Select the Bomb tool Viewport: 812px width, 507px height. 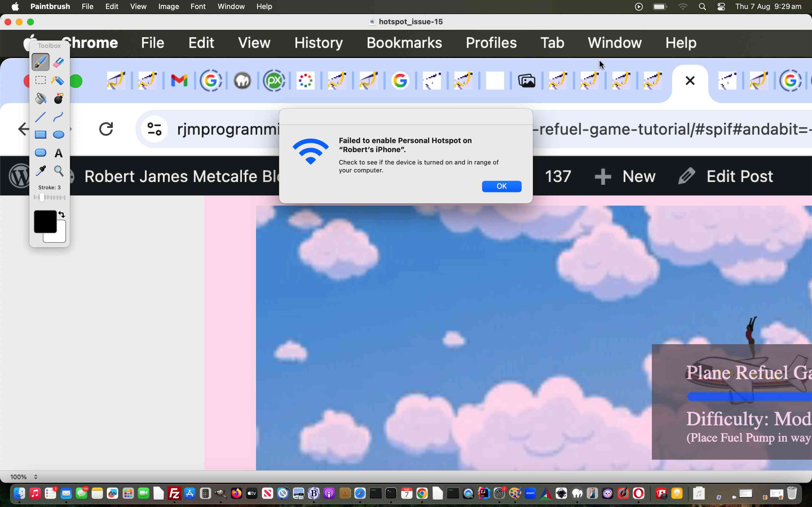58,99
